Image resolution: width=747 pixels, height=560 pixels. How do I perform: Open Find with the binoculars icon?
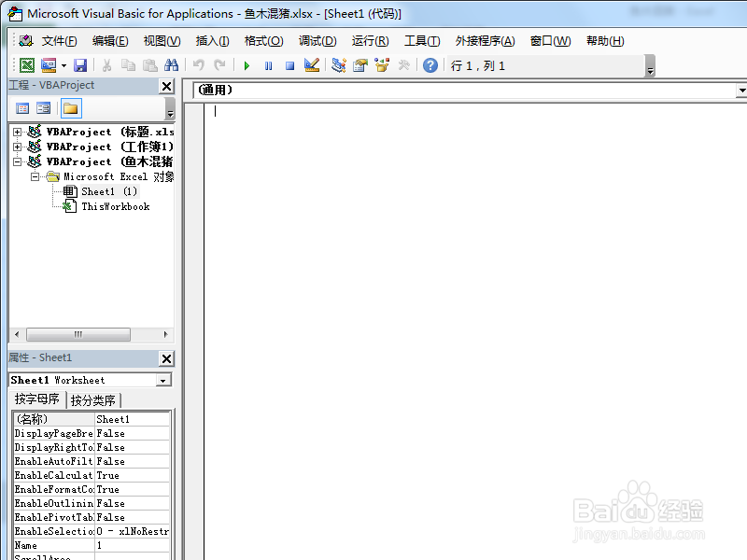tap(171, 64)
